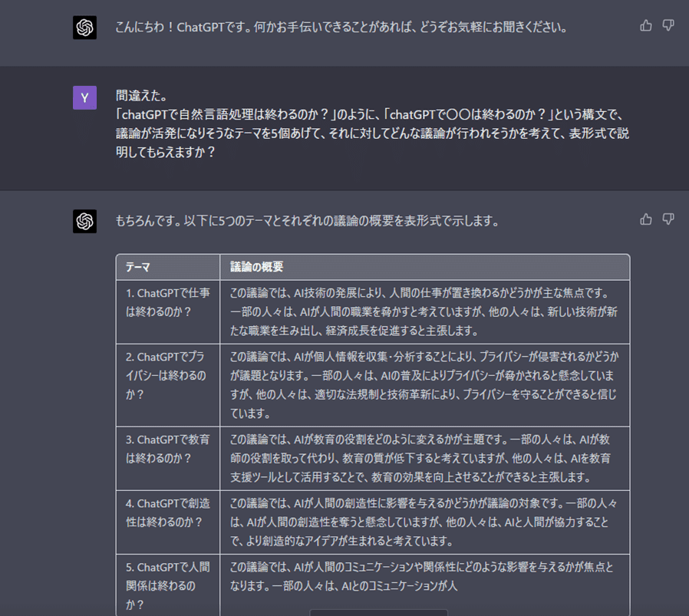Click thumbs up on the greeting reply
The height and width of the screenshot is (616, 689).
click(x=645, y=26)
